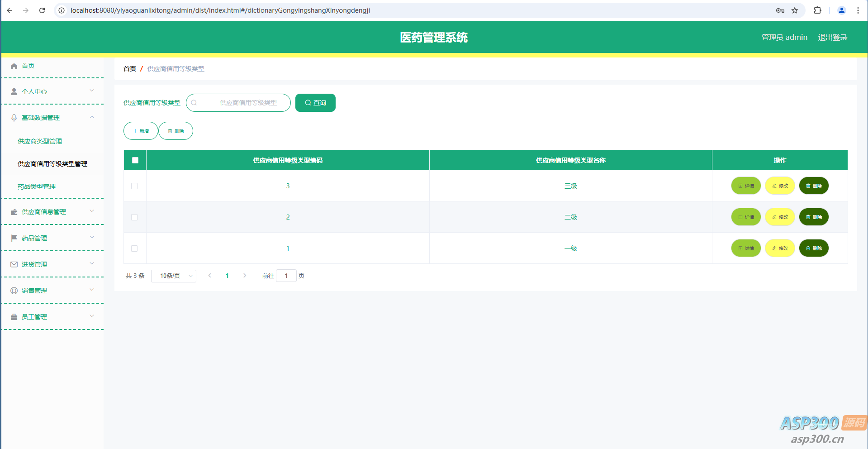
Task: Open 药品类型管理 in the sidebar
Action: click(37, 186)
